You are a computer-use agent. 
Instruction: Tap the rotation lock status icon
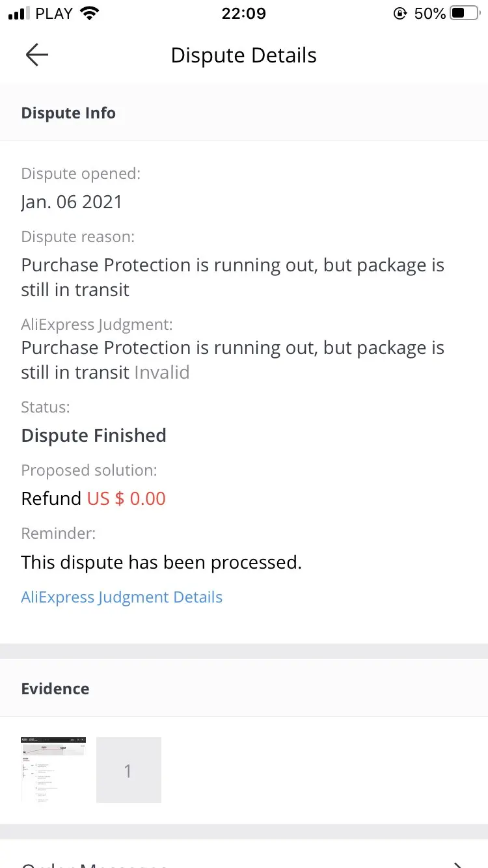pyautogui.click(x=400, y=14)
